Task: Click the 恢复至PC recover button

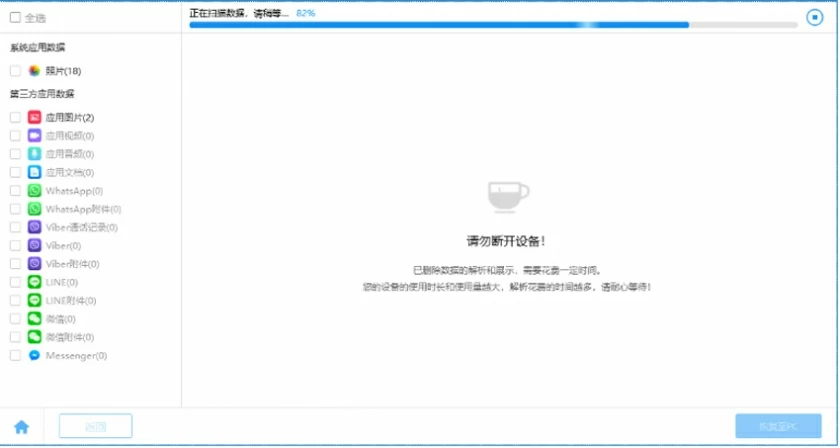Action: 778,426
